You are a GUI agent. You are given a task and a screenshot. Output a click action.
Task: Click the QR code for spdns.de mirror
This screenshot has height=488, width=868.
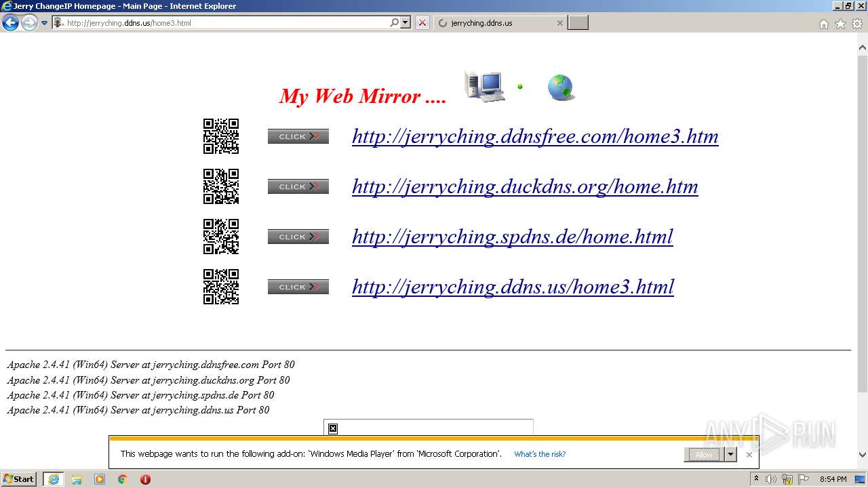(221, 237)
